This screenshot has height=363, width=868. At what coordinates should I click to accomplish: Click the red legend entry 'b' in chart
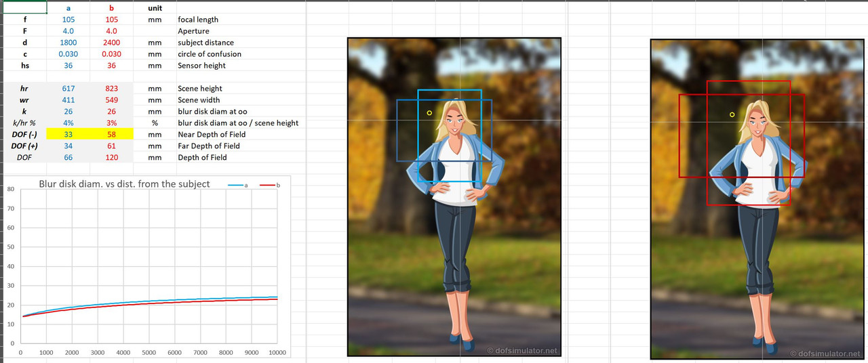click(269, 184)
